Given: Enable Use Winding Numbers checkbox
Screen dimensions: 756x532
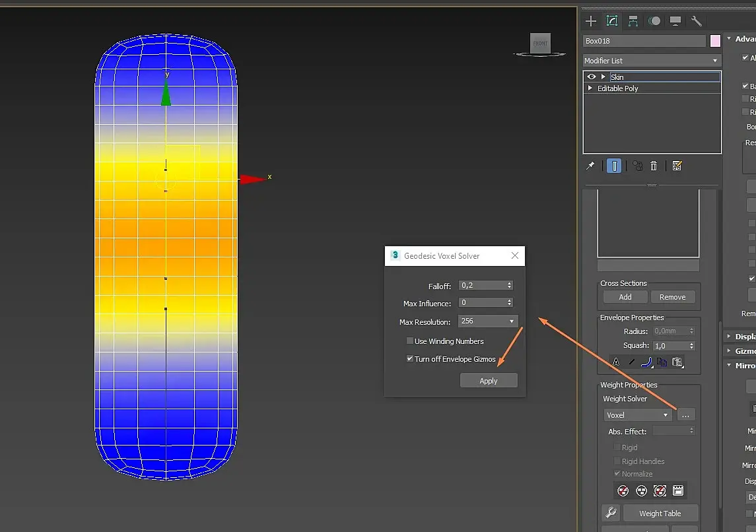Looking at the screenshot, I should 410,341.
